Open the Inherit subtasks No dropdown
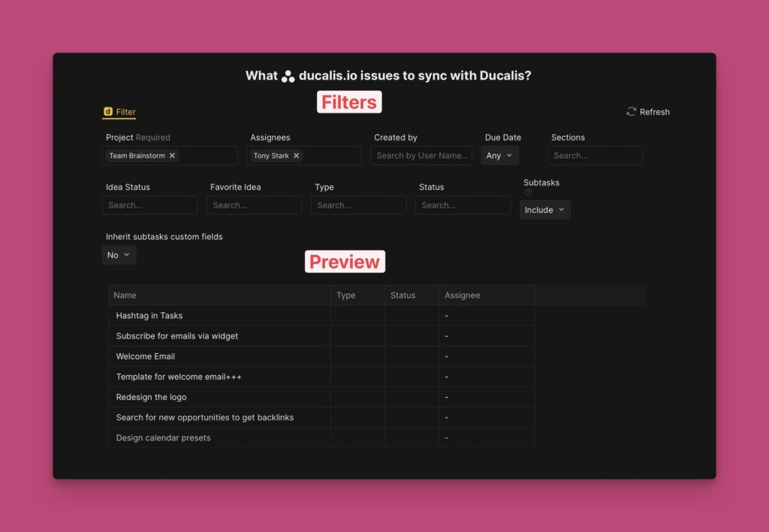 [x=119, y=255]
